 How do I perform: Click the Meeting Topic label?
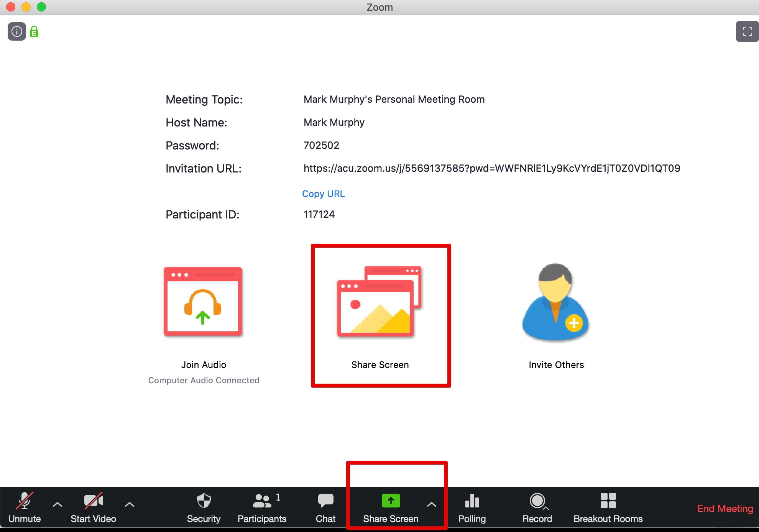point(204,100)
